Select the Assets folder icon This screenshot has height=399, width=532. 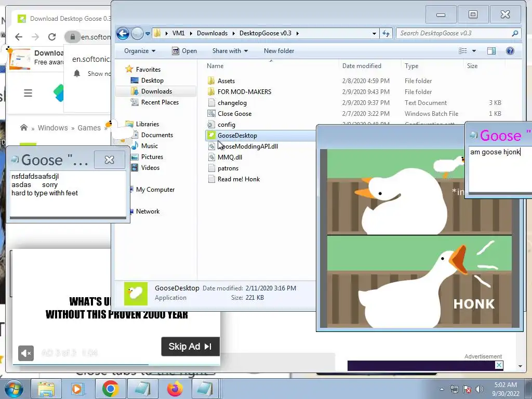tap(211, 81)
